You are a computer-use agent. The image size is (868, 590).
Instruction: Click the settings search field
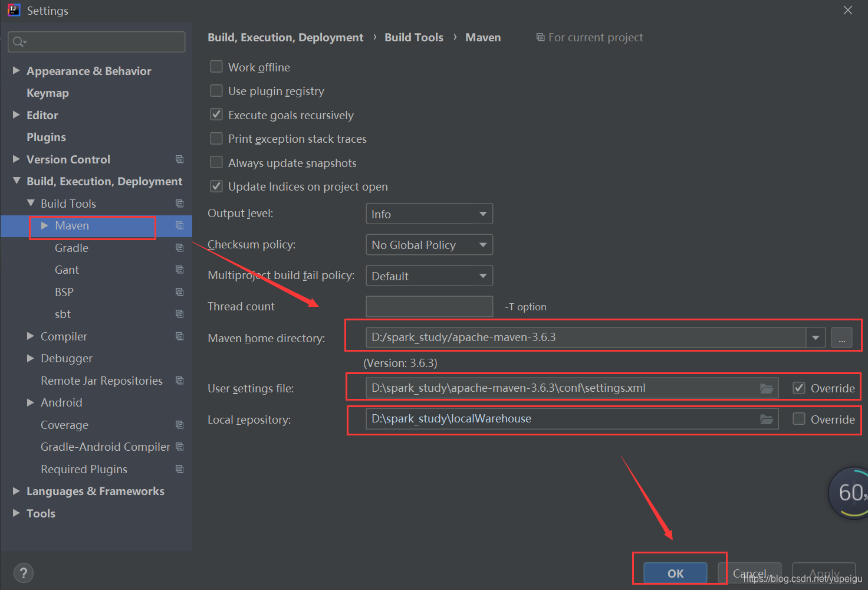click(x=97, y=42)
